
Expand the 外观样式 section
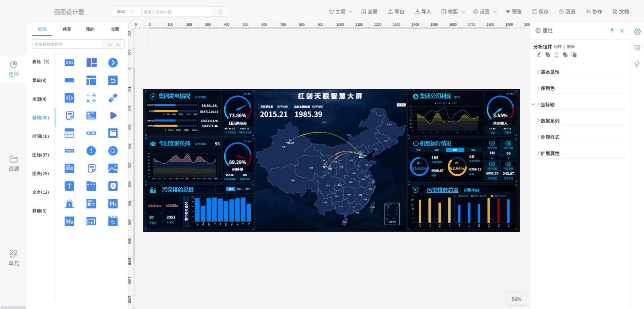[x=581, y=137]
